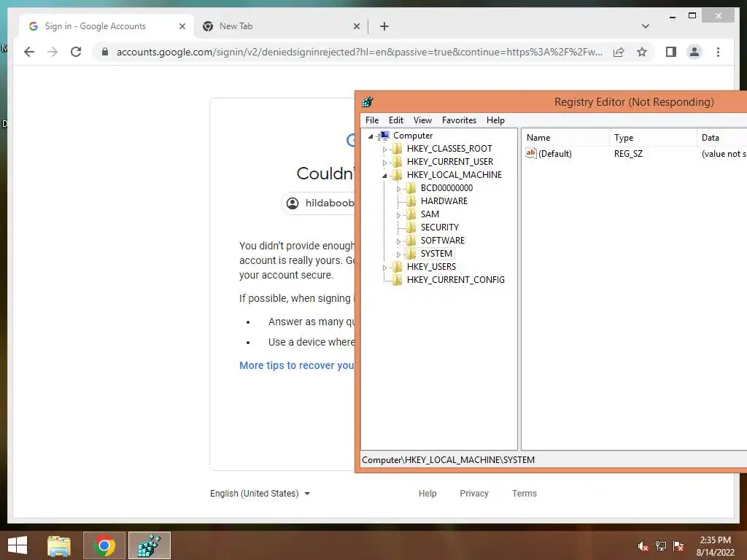
Task: Open the tab search chevron
Action: point(646,26)
